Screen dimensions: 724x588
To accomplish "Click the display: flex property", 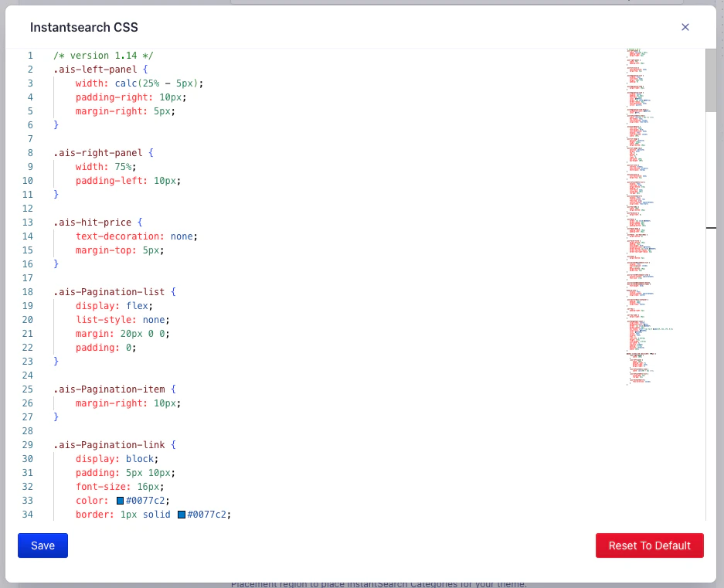I will (x=112, y=305).
